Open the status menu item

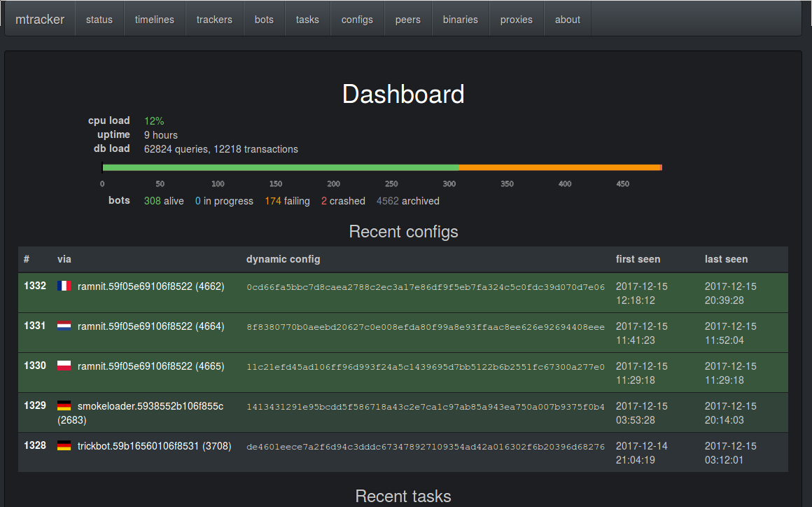click(x=99, y=20)
